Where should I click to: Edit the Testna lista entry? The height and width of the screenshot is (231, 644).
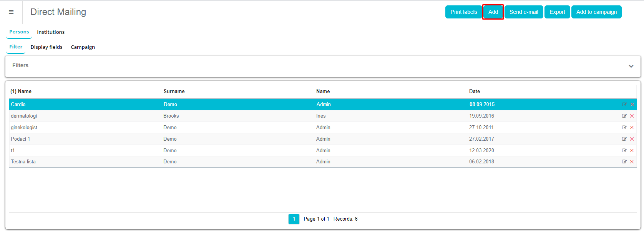(624, 162)
